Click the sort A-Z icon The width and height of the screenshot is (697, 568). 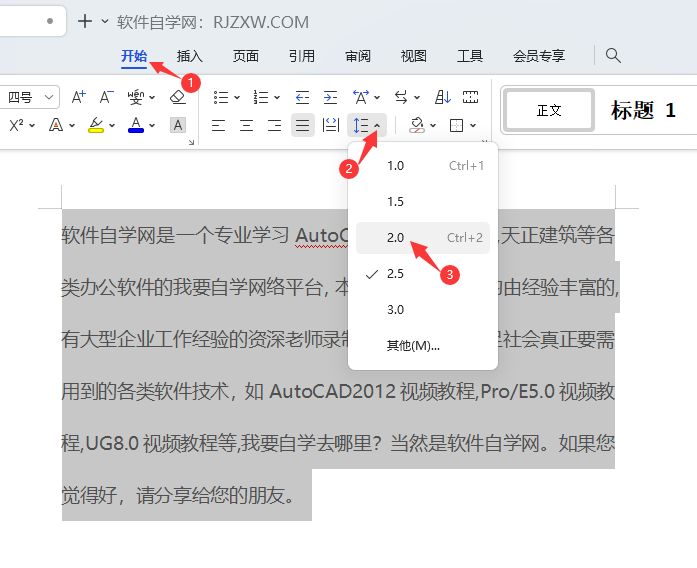point(443,97)
